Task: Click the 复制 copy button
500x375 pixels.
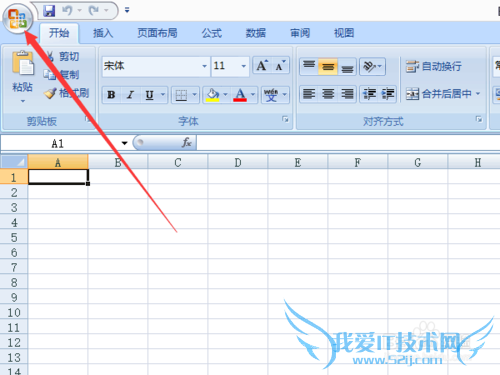Action: [62, 75]
